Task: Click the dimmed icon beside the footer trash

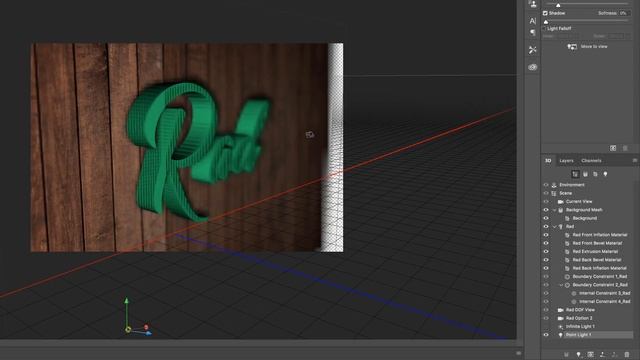Action: point(615,355)
